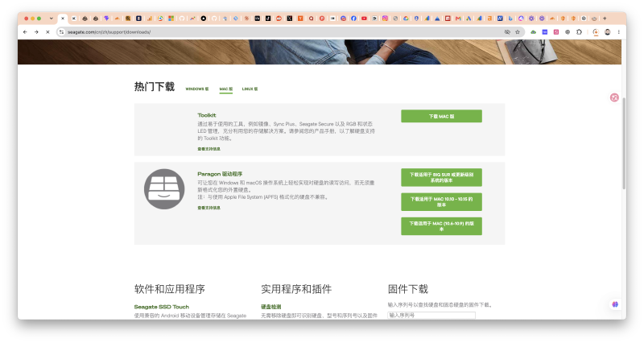Click the 实用程序和插件 heading
The height and width of the screenshot is (343, 644).
pos(296,289)
